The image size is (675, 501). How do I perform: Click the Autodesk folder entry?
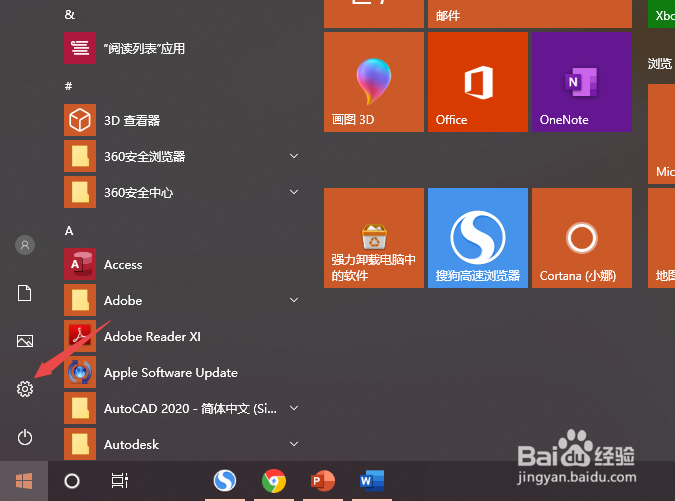[183, 444]
